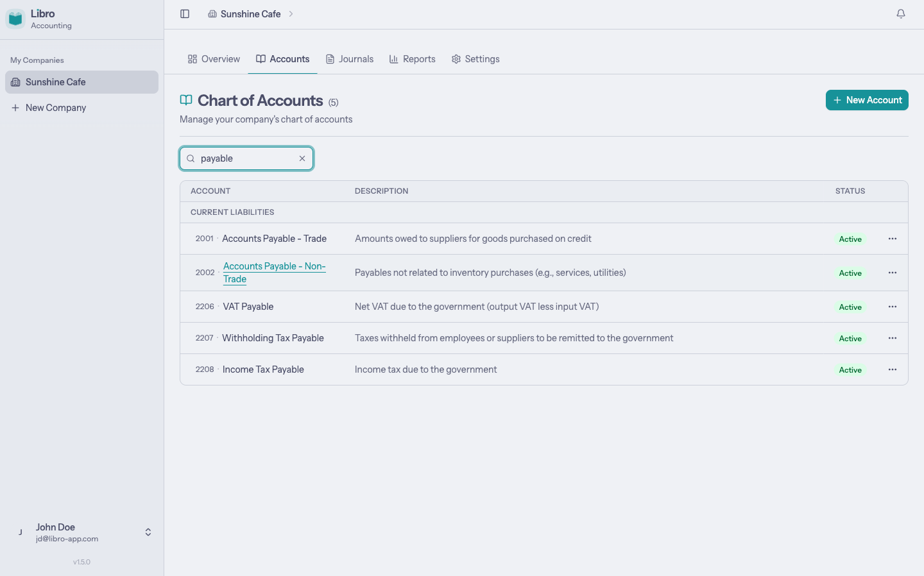Viewport: 924px width, 576px height.
Task: Click the book icon next to Chart of Accounts heading
Action: 185,100
